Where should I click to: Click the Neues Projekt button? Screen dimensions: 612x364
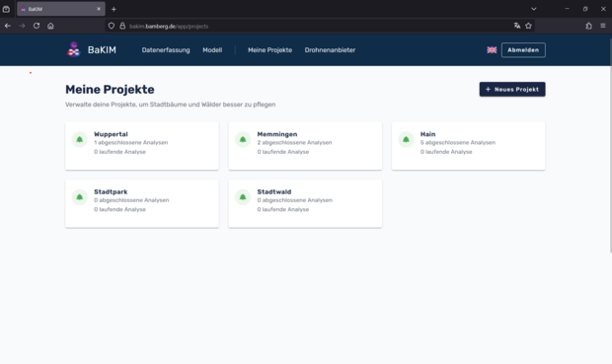[x=512, y=90]
